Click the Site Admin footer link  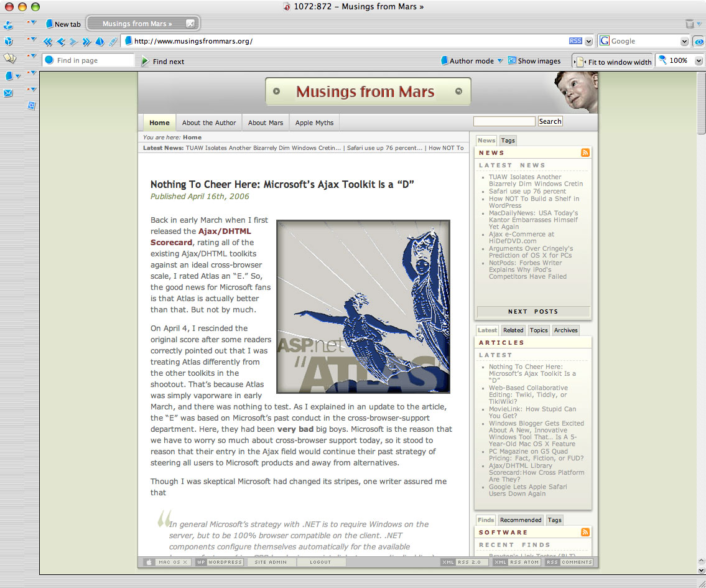point(271,562)
